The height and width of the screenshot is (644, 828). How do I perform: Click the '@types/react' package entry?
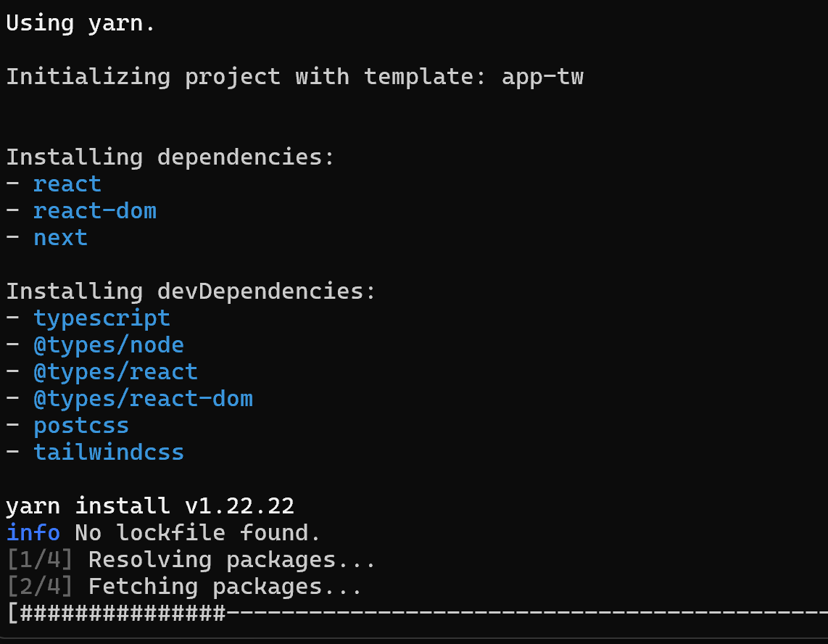click(116, 373)
